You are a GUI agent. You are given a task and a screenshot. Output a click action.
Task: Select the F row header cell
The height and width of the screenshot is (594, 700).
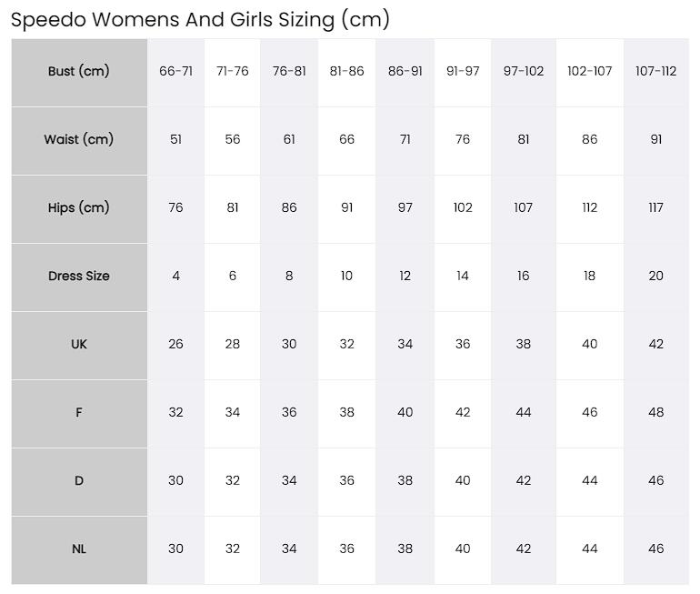pyautogui.click(x=79, y=414)
